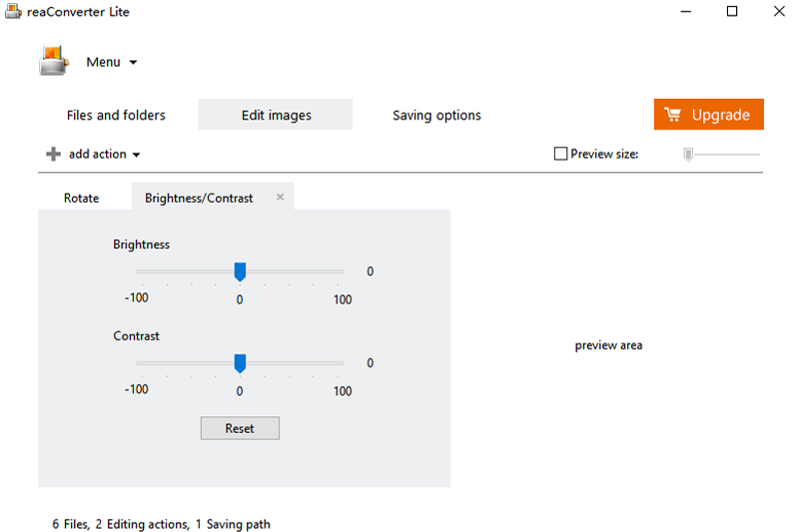Enable the Preview size checkbox
Viewport: 799px width, 532px height.
(560, 154)
